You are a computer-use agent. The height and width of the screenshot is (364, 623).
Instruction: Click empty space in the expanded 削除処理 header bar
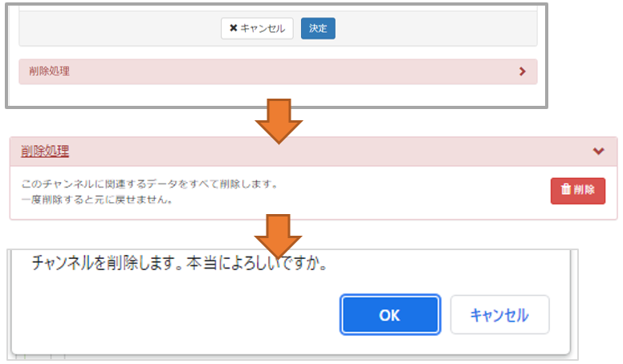pyautogui.click(x=321, y=151)
